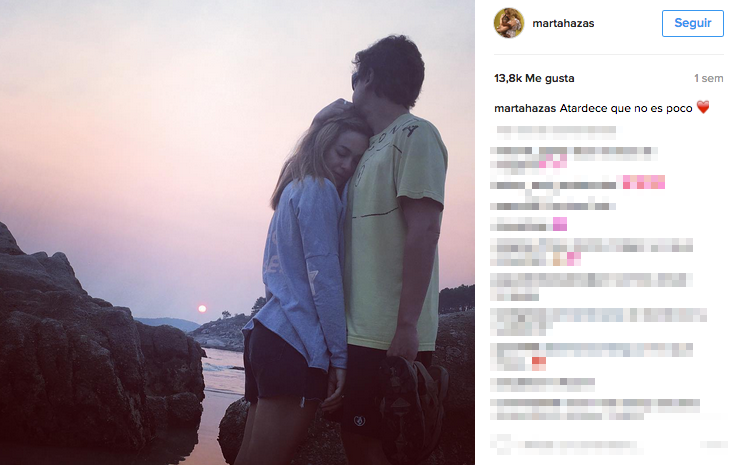View the 13,8k Me gusta likes list

click(x=534, y=78)
